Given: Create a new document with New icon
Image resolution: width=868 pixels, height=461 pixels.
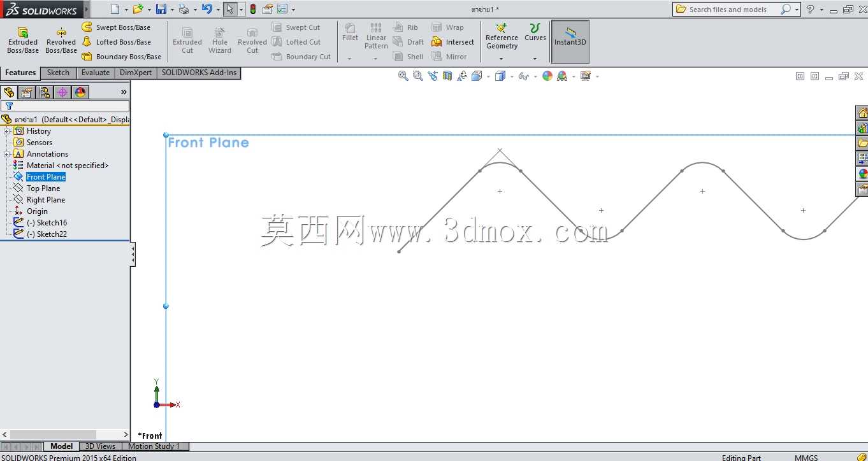Looking at the screenshot, I should pyautogui.click(x=115, y=9).
